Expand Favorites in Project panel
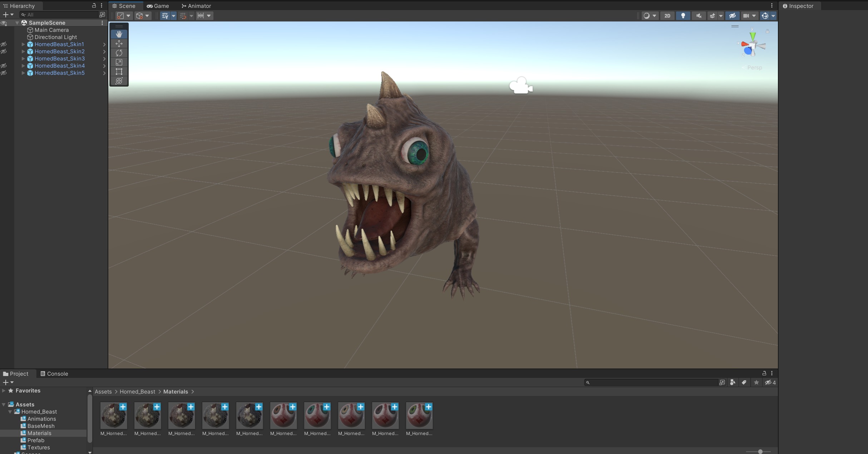Viewport: 868px width, 454px height. tap(4, 391)
